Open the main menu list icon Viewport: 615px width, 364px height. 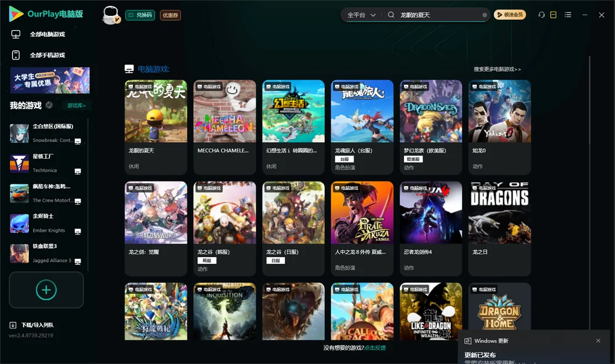[568, 15]
